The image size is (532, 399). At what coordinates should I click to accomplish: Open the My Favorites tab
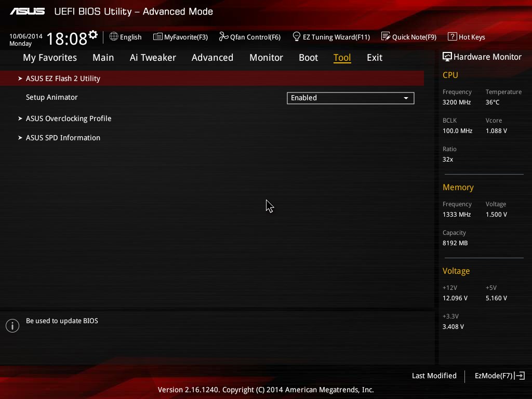point(50,58)
